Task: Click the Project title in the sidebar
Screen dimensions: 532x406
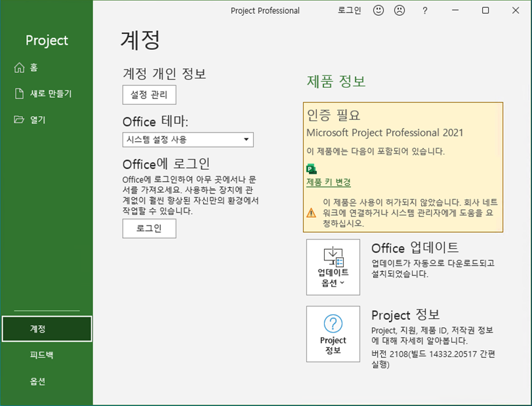Action: pos(47,41)
